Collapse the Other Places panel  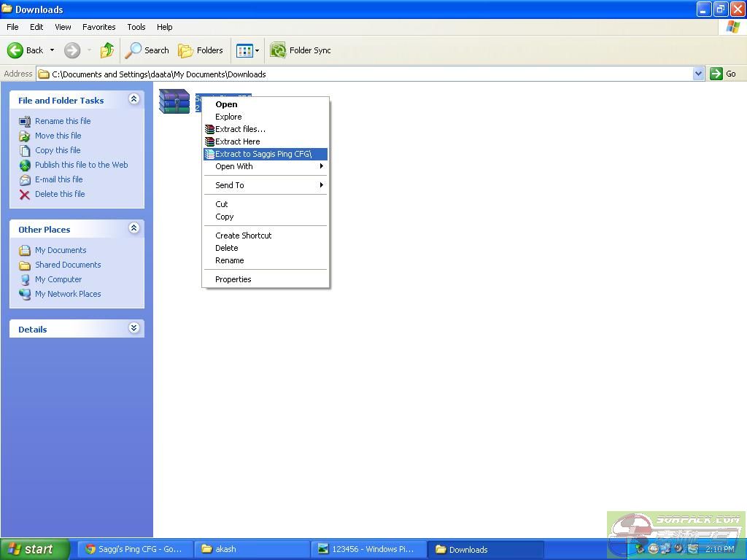tap(133, 228)
